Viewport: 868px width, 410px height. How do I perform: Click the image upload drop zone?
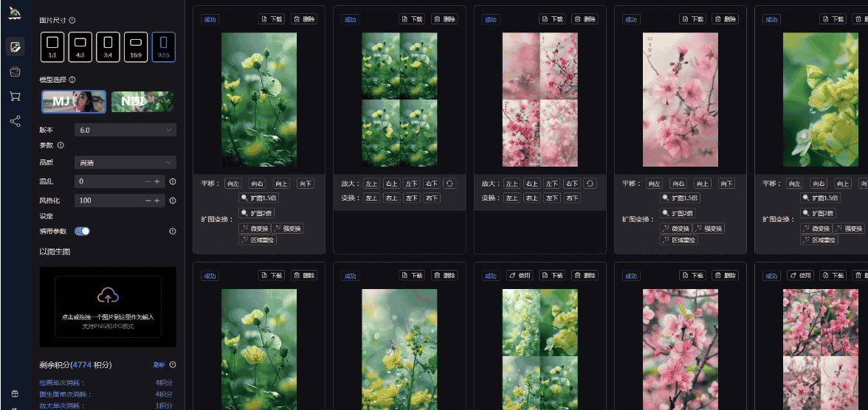[108, 307]
